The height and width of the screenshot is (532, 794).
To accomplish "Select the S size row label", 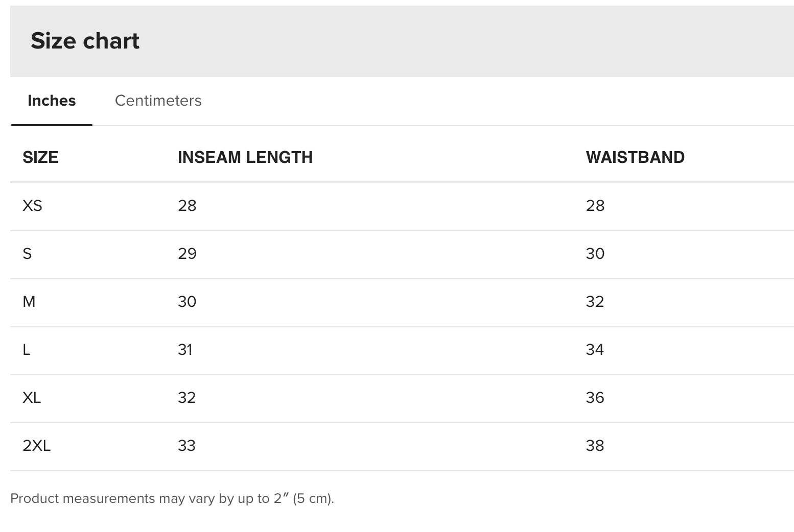I will 27,254.
